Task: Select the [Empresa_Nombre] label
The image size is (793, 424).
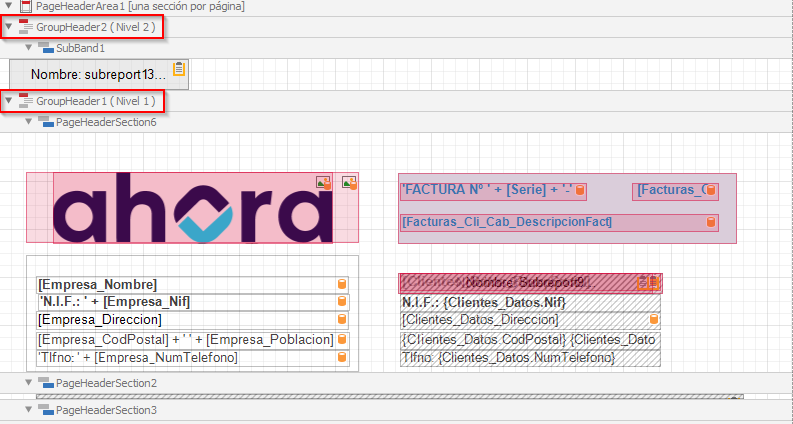Action: (192, 284)
